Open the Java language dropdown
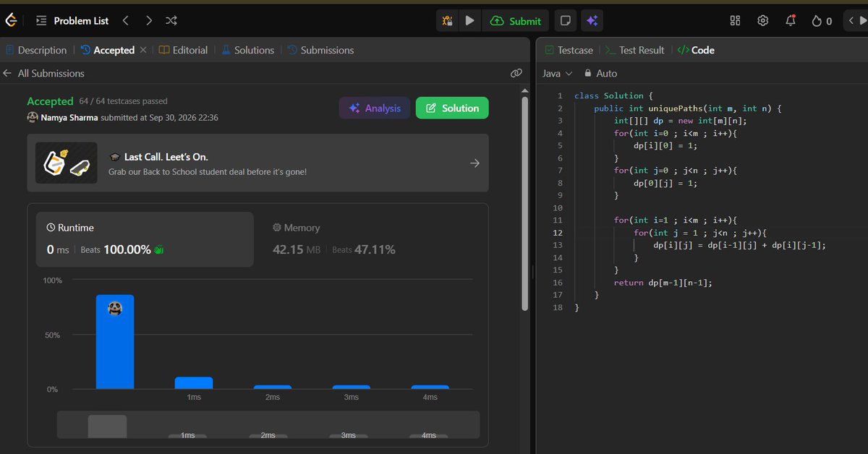This screenshot has width=868, height=454. 558,73
